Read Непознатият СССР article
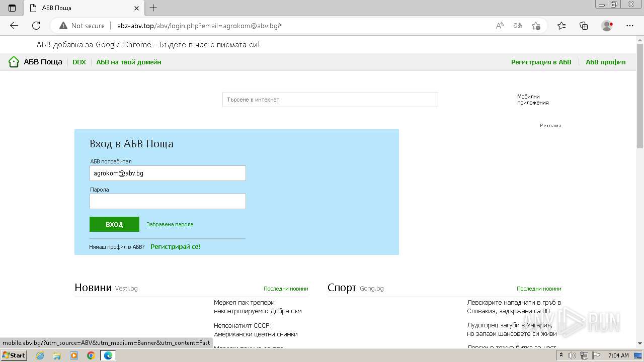Image resolution: width=644 pixels, height=362 pixels. pyautogui.click(x=256, y=330)
